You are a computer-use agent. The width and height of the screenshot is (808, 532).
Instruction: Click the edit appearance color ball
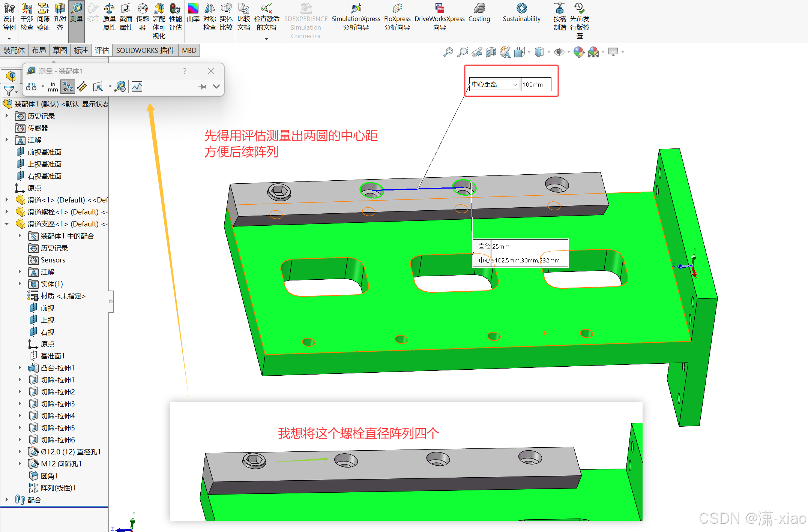(578, 52)
